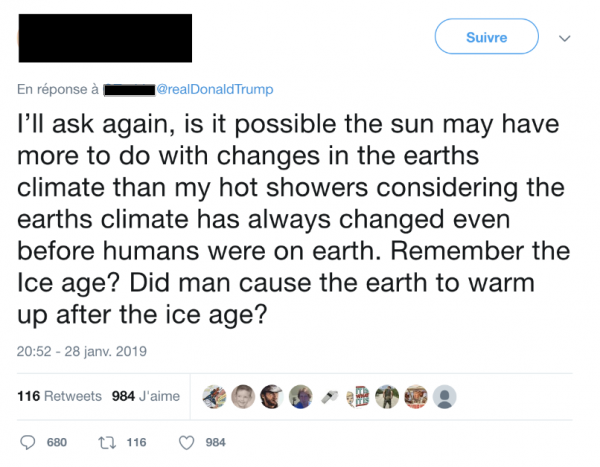Screen dimensions: 600x467
Task: Expand the chevron menu beside Suivre
Action: [x=564, y=39]
